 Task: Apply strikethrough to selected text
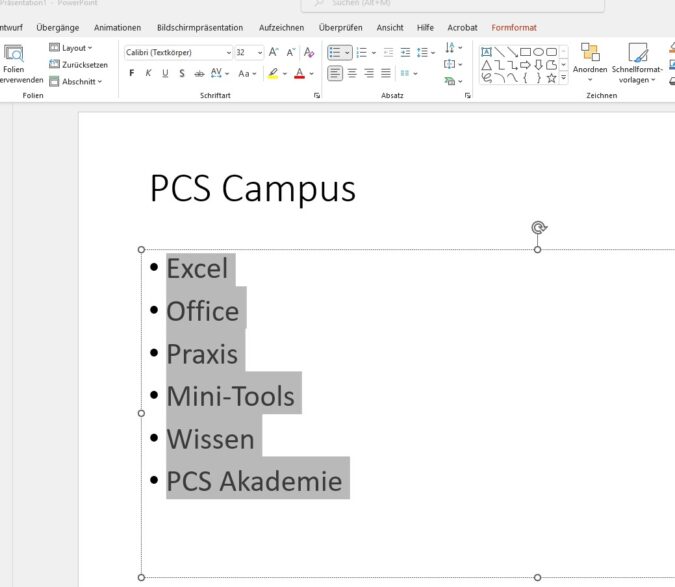tap(199, 74)
